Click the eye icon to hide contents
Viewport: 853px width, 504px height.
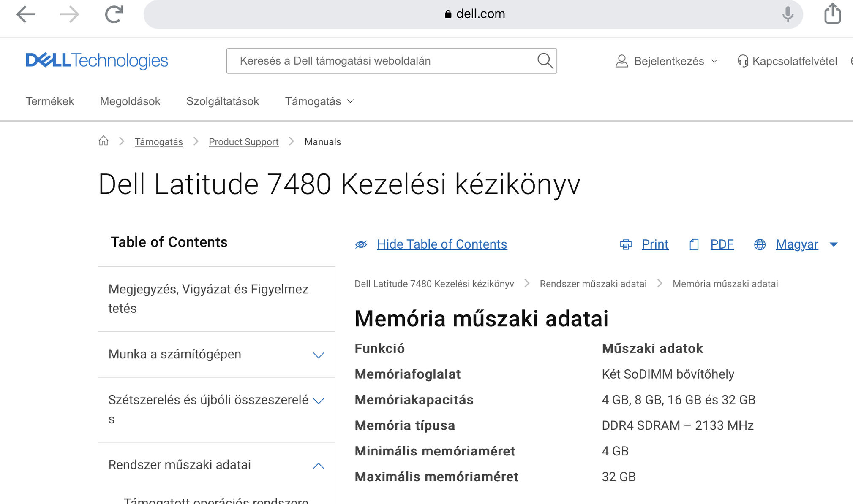click(361, 244)
